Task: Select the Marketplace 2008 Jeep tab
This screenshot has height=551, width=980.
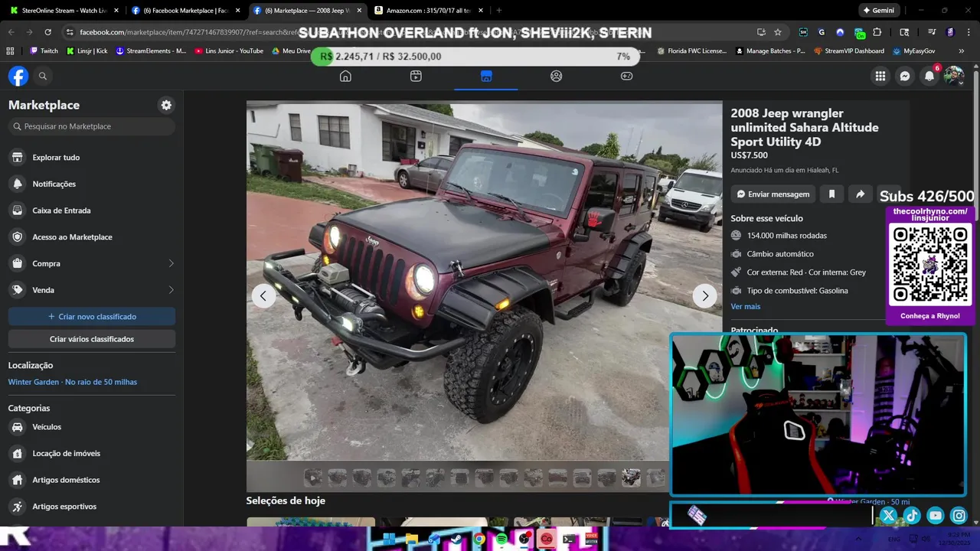Action: [x=307, y=11]
